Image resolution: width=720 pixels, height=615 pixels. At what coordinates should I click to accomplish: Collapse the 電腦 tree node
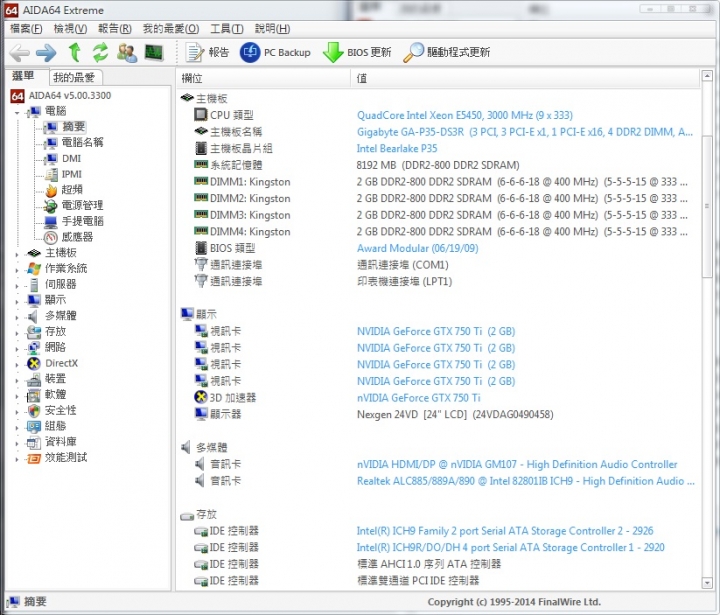click(17, 113)
